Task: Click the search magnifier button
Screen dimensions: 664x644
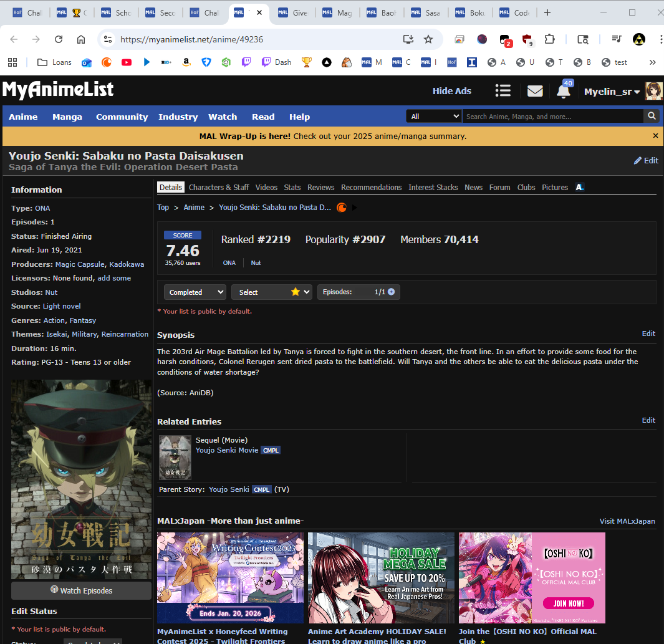Action: pos(652,116)
